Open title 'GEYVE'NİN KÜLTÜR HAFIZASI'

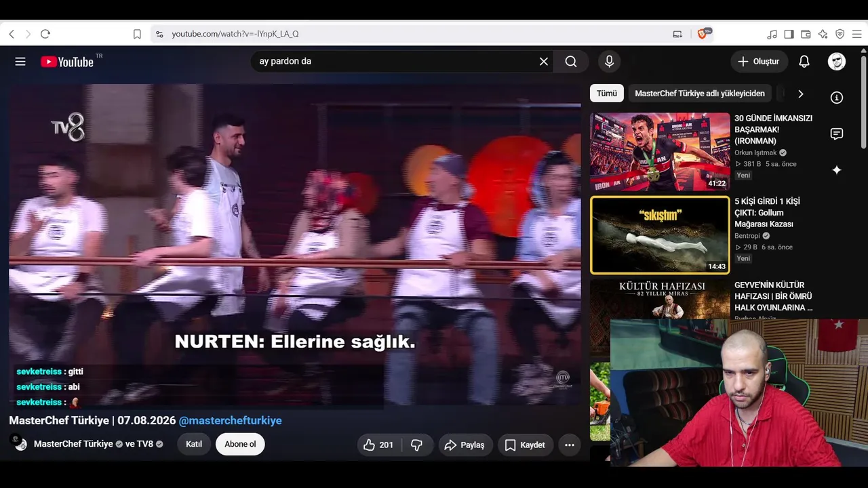coord(773,296)
